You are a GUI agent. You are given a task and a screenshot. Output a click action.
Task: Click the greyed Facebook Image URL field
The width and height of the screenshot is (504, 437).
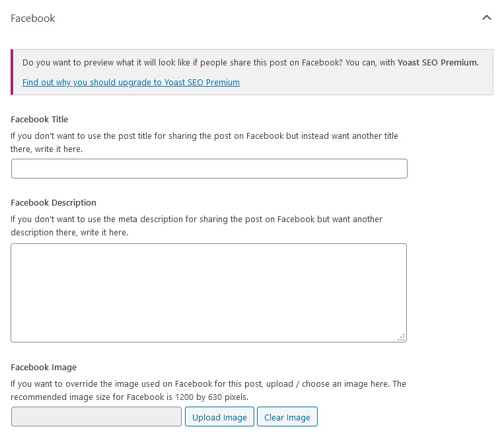96,417
